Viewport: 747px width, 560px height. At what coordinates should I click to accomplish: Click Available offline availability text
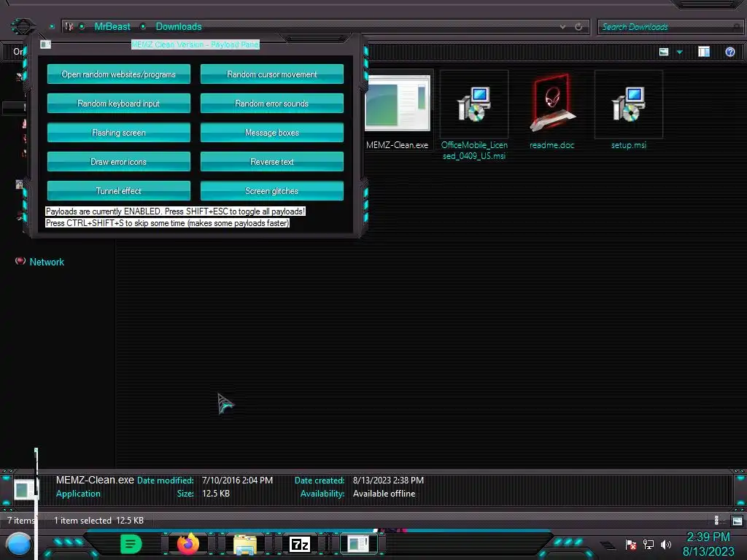coord(384,494)
